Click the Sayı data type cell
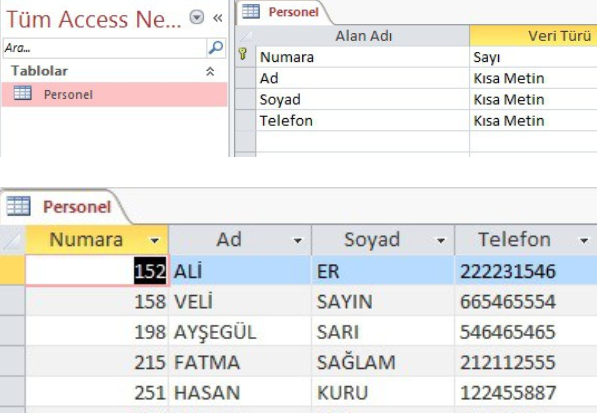Image resolution: width=597 pixels, height=413 pixels. (533, 57)
